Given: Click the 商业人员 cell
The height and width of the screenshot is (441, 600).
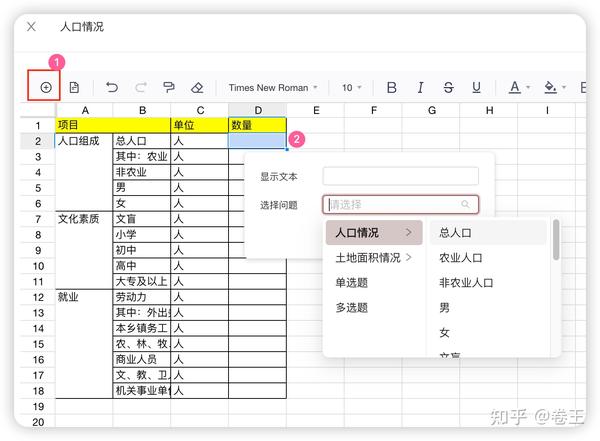Looking at the screenshot, I should 142,359.
